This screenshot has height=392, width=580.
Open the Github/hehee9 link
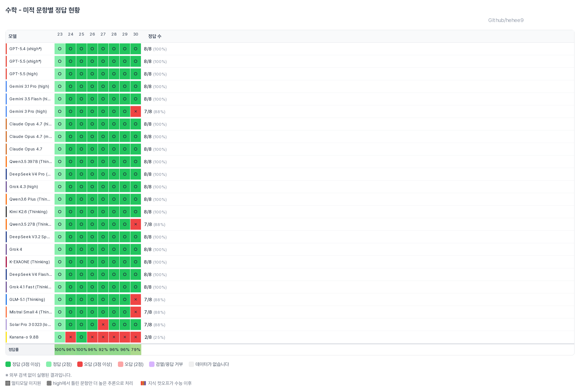tap(506, 20)
